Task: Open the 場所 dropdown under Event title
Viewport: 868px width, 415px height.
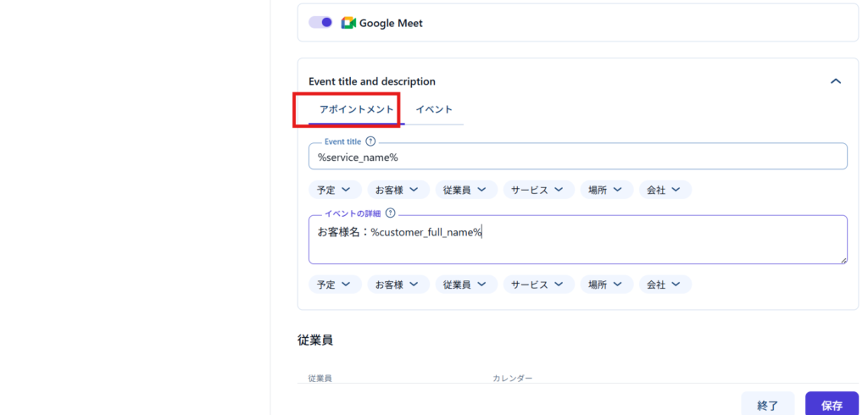Action: click(606, 191)
